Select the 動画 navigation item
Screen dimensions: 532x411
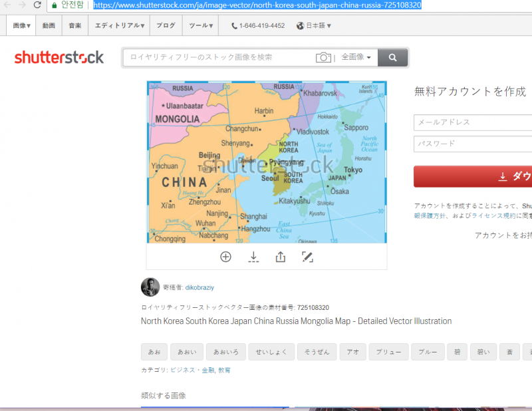[x=49, y=26]
